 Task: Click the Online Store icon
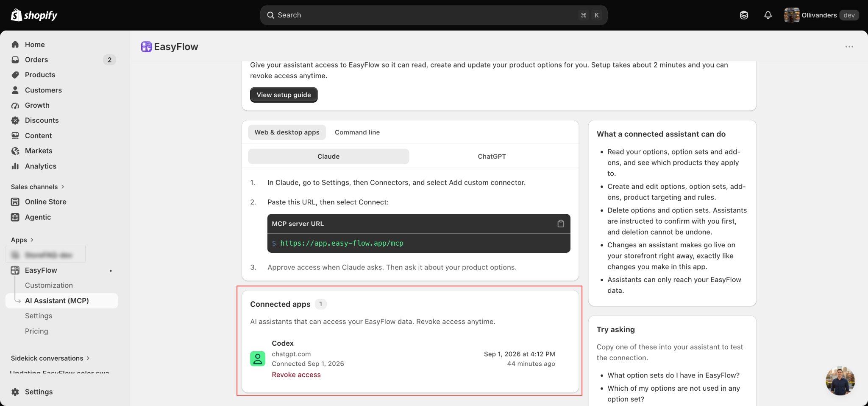pyautogui.click(x=15, y=202)
